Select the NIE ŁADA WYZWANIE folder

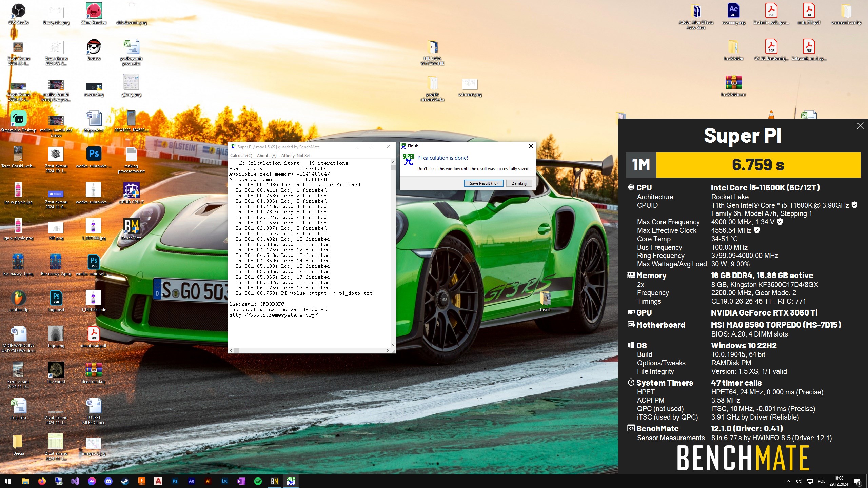pos(432,52)
